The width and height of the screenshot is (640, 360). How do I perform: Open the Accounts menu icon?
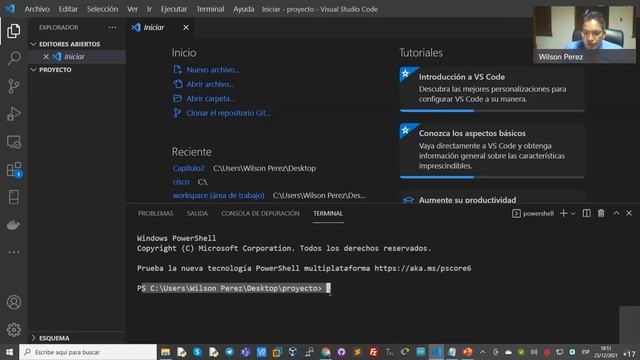[x=13, y=302]
